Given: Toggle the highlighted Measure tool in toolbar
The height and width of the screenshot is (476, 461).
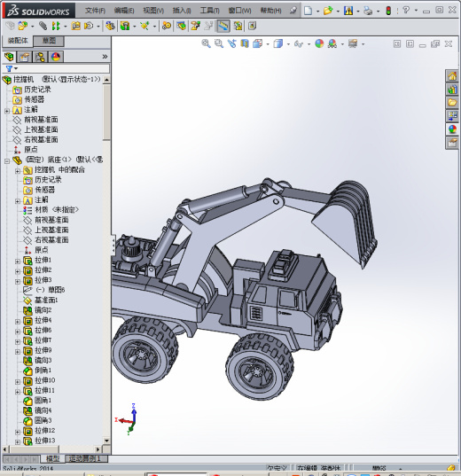Looking at the screenshot, I should (x=223, y=26).
